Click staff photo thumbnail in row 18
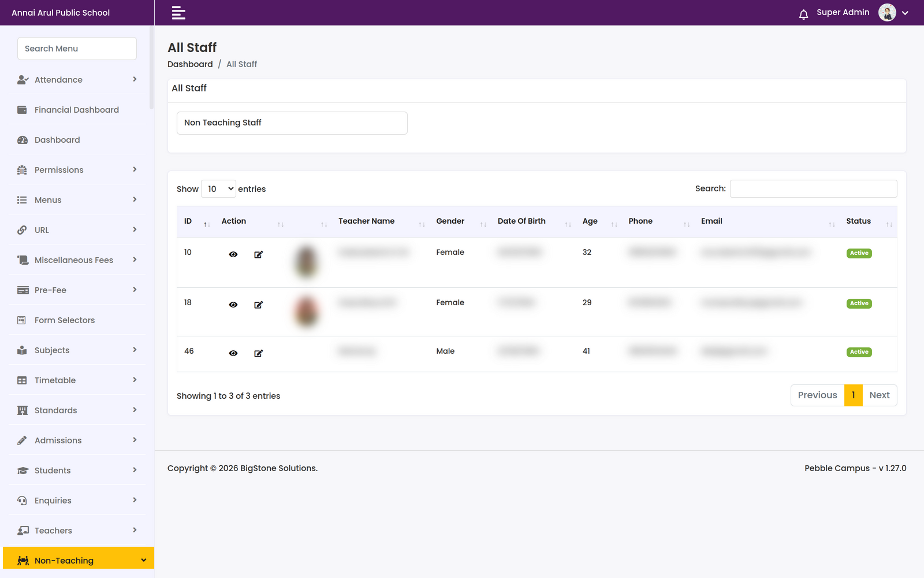Viewport: 924px width, 578px height. 307,311
